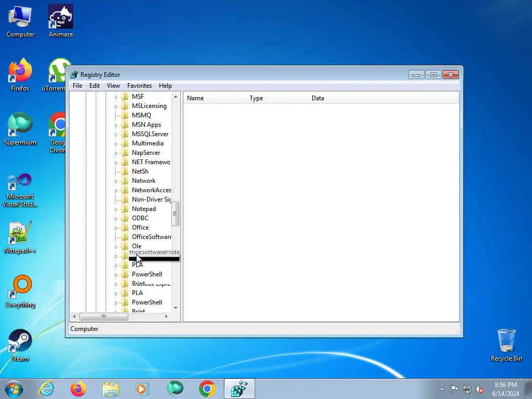532x399 pixels.
Task: Open the Favorites menu
Action: click(x=139, y=86)
